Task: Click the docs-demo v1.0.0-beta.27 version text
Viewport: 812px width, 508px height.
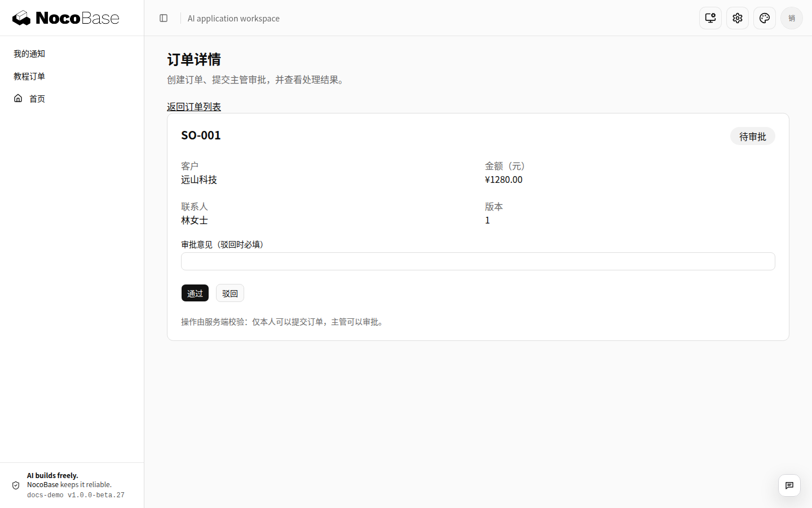Action: [76, 495]
